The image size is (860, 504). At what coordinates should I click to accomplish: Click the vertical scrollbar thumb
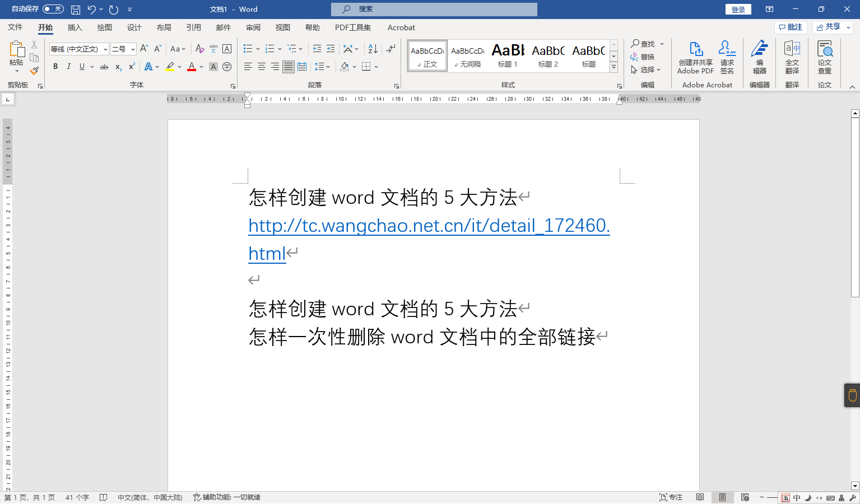point(855,207)
